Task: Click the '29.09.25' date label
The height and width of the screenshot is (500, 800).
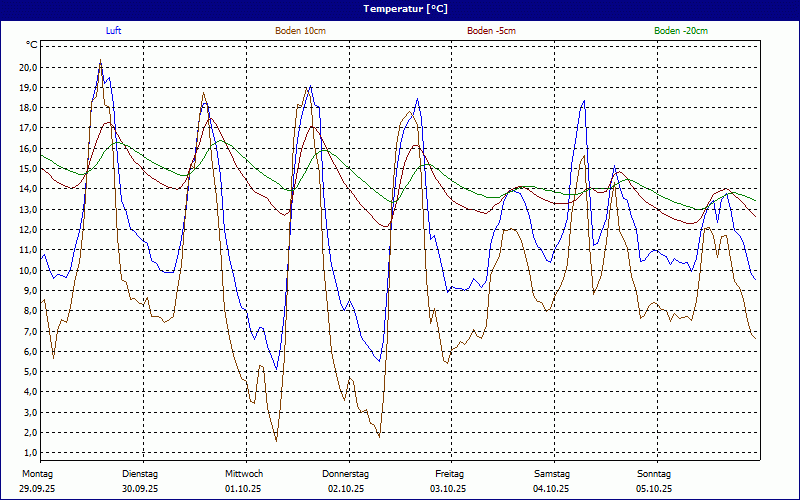Action: click(x=37, y=489)
